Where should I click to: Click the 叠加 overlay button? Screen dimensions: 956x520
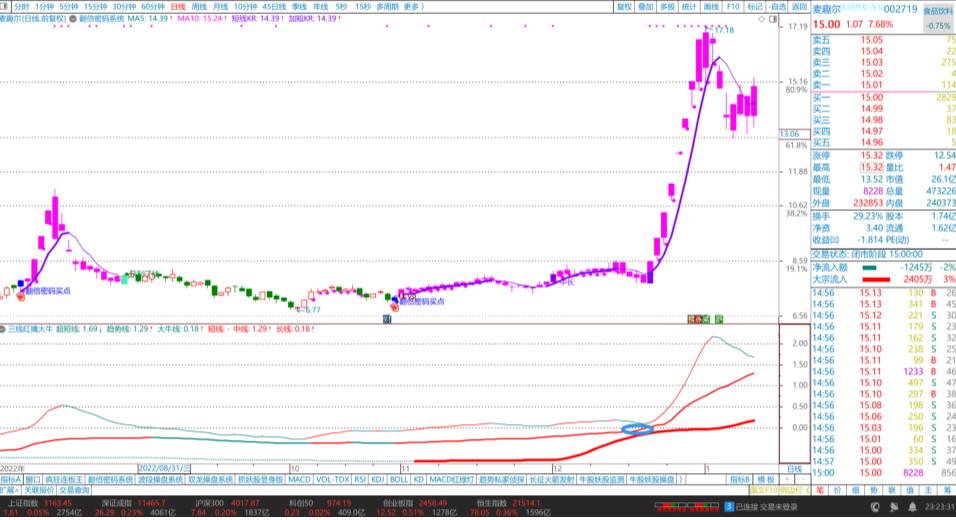click(x=646, y=7)
